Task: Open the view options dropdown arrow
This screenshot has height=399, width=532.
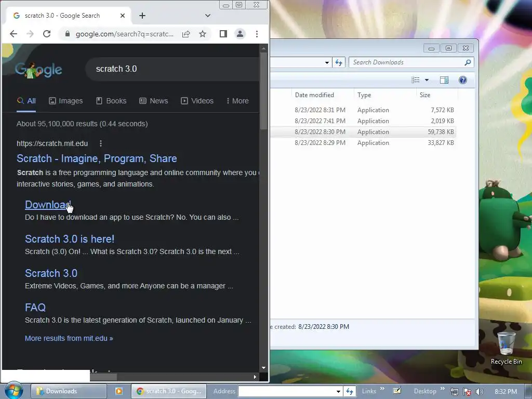Action: [x=427, y=80]
